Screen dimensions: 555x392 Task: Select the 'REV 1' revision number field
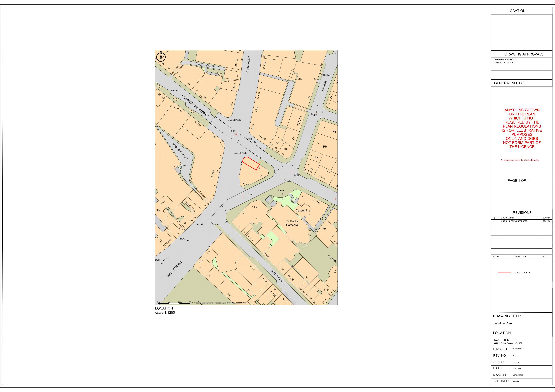[x=515, y=356]
